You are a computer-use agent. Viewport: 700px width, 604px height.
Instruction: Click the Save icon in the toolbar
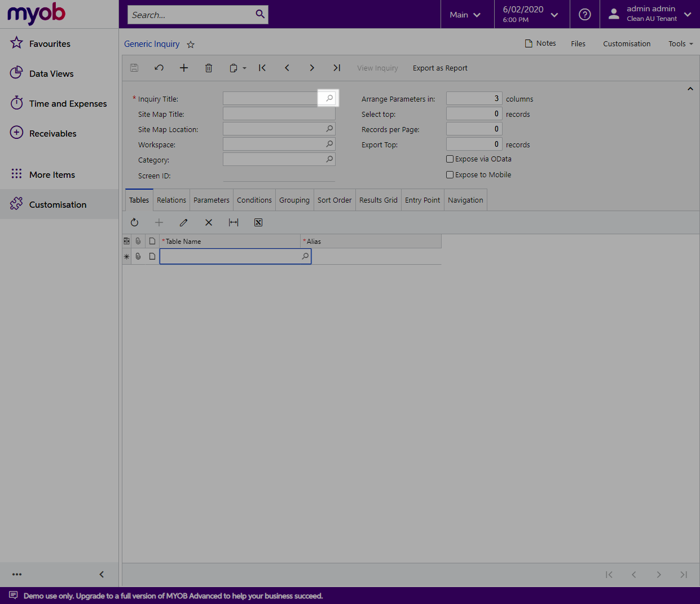point(134,68)
